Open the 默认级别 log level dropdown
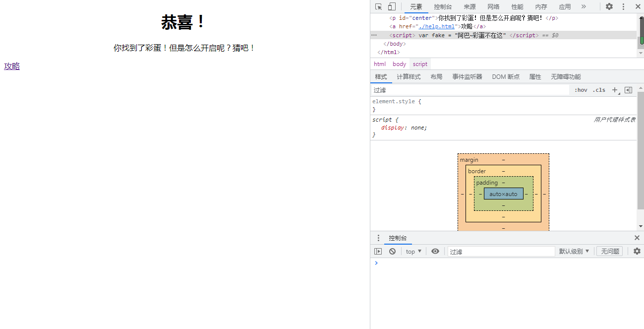The image size is (644, 329). [574, 252]
